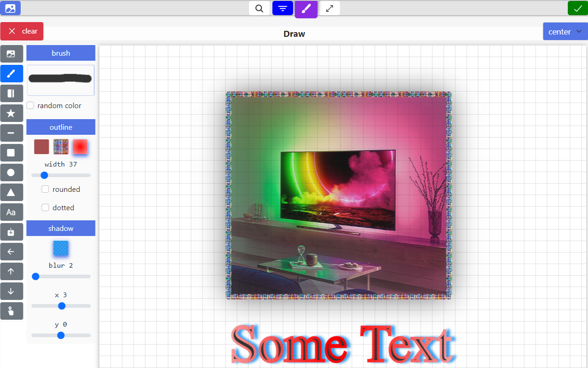Enable the rounded checkbox
The height and width of the screenshot is (368, 588).
click(45, 189)
